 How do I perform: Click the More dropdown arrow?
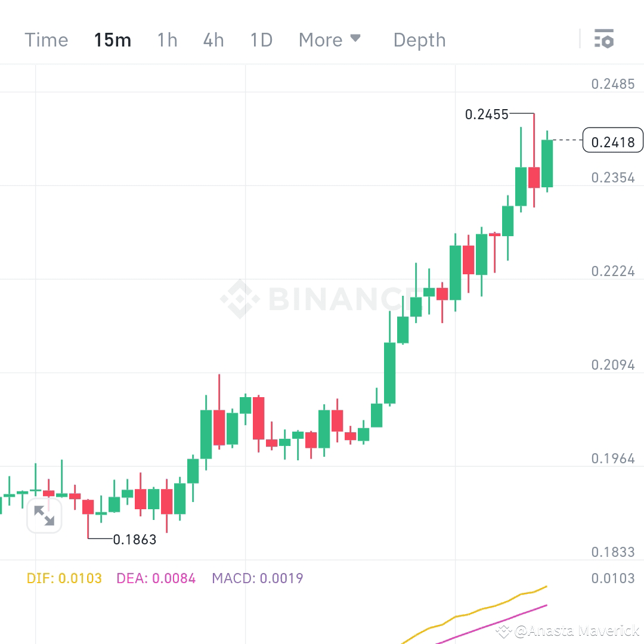355,39
